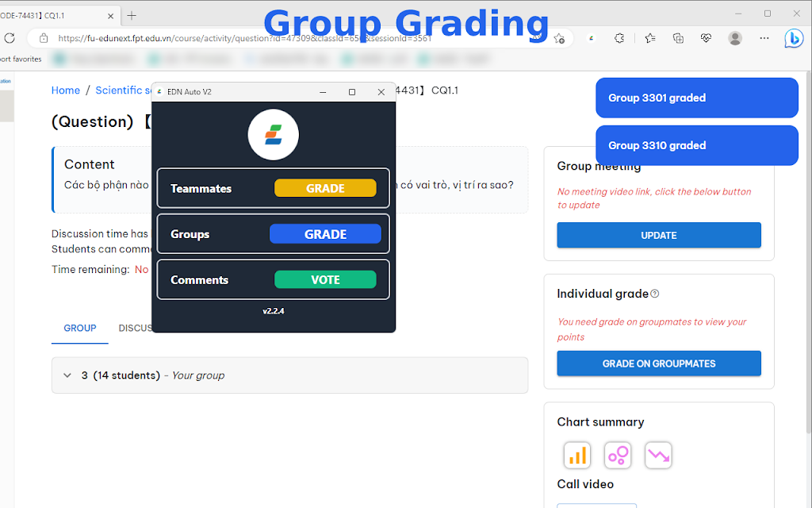Click UPDATE meeting link button
Viewport: 812px width, 508px height.
click(659, 235)
